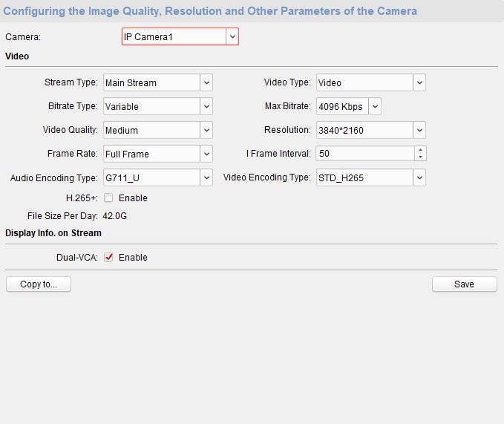This screenshot has height=424, width=504.
Task: Open the Video Encoding Type dropdown
Action: click(x=419, y=177)
